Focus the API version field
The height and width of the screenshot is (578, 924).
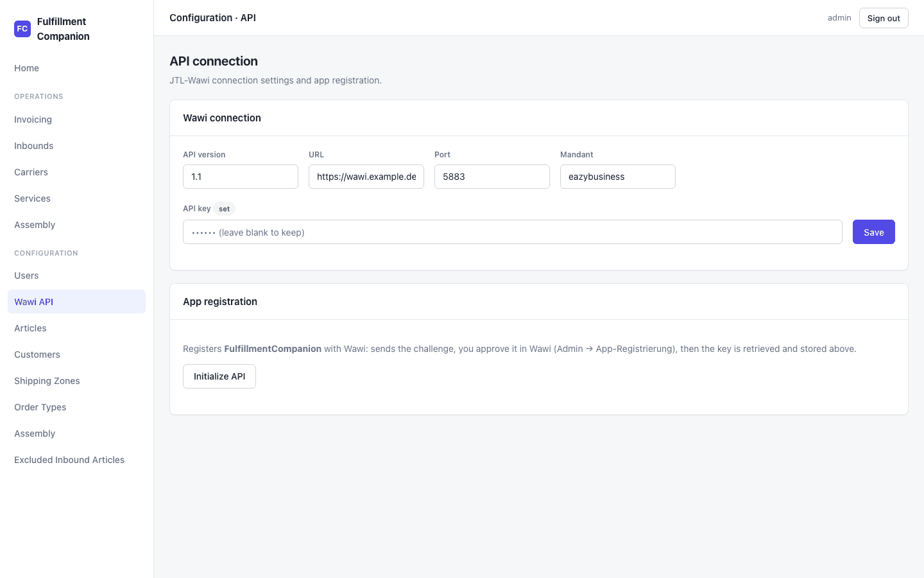tap(241, 177)
